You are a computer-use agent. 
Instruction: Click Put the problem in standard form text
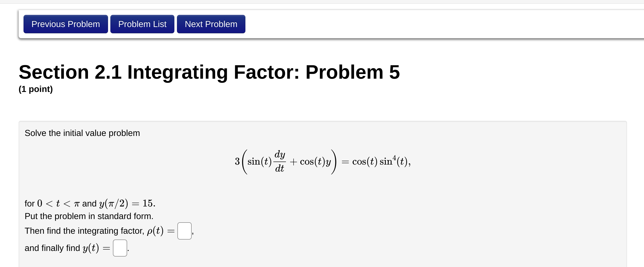[x=89, y=216]
